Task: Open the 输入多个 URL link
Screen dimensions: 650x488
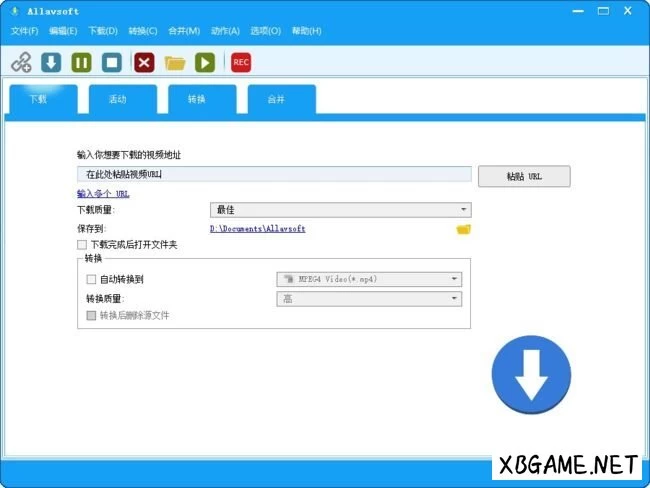Action: point(103,193)
